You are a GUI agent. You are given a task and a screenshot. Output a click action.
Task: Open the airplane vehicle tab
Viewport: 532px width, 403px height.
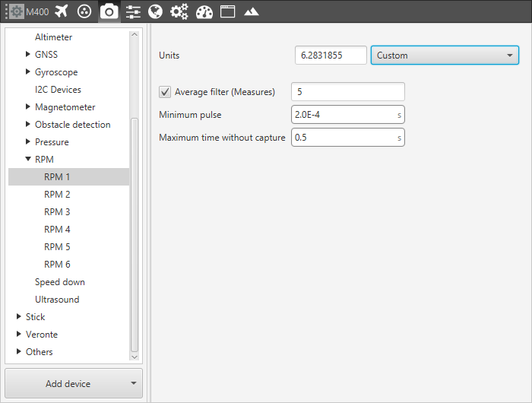pyautogui.click(x=62, y=11)
